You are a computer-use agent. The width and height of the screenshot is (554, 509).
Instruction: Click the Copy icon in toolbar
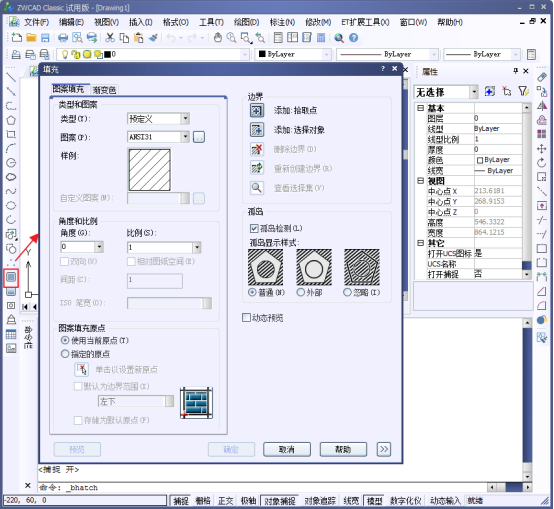click(124, 37)
